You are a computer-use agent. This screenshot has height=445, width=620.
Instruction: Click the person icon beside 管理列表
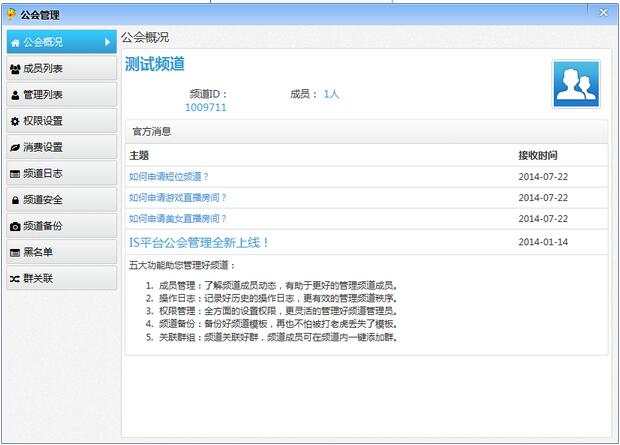coord(15,95)
